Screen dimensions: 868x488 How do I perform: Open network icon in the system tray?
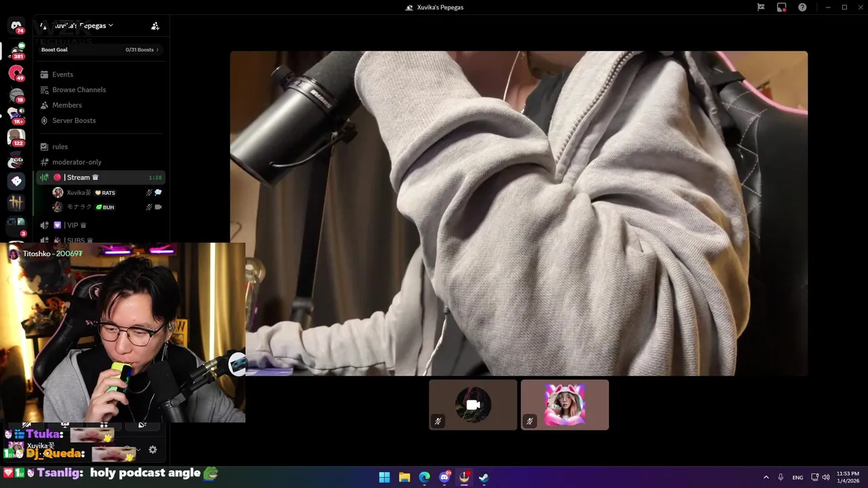coord(815,477)
